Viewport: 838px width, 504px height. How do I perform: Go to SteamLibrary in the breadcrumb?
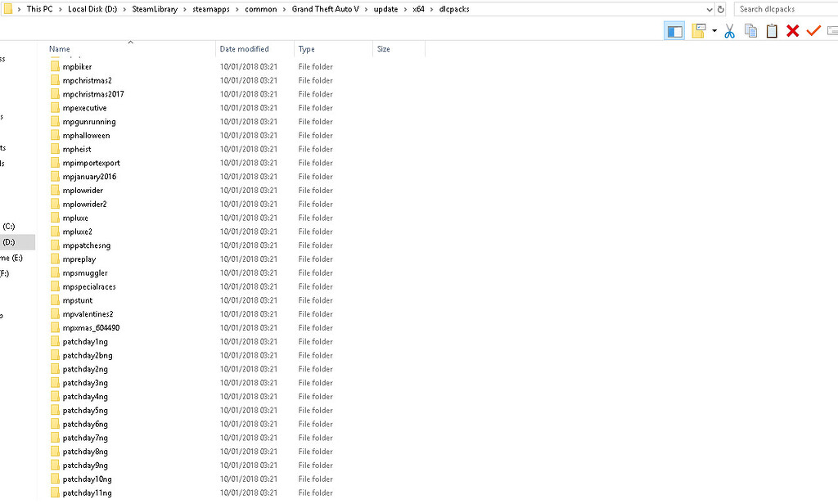point(155,9)
